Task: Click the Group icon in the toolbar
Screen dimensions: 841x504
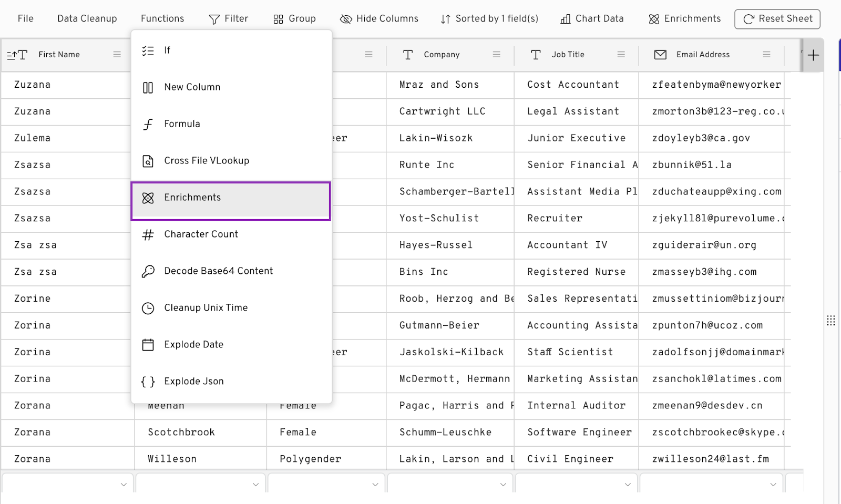Action: tap(278, 19)
